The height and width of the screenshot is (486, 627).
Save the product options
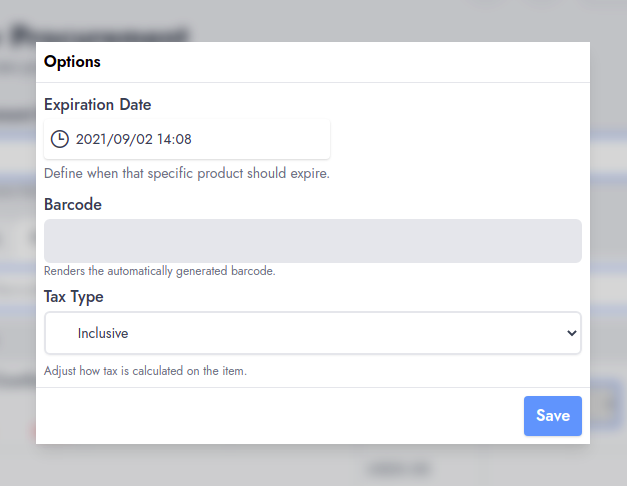pos(553,416)
